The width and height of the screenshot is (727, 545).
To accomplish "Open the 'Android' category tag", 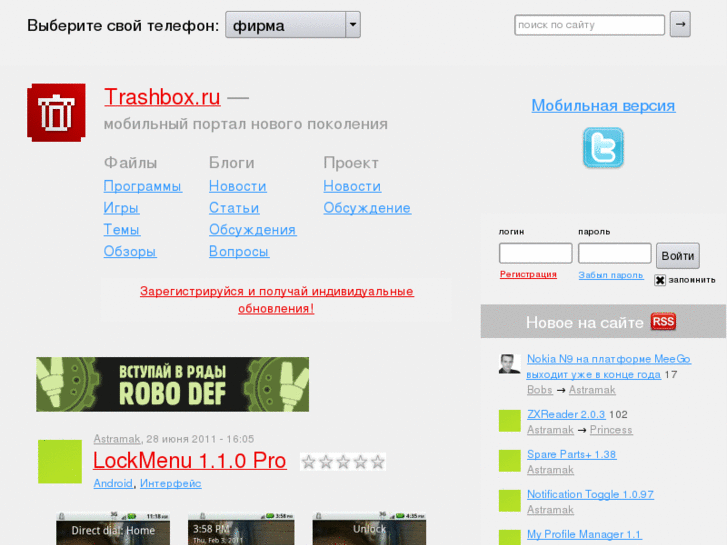I will [x=113, y=483].
